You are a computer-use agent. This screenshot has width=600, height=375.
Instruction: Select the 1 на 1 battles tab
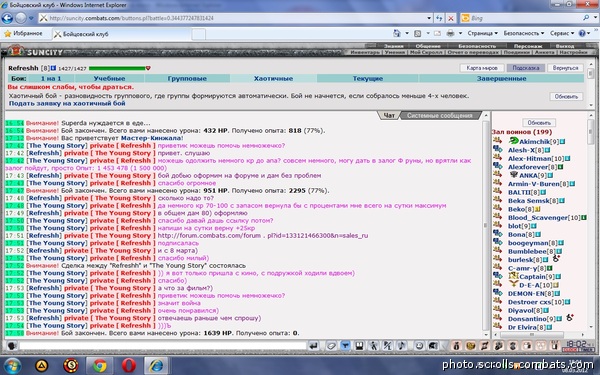51,78
